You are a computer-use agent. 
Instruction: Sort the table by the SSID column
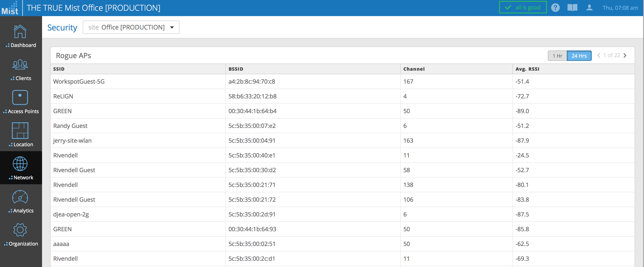59,69
